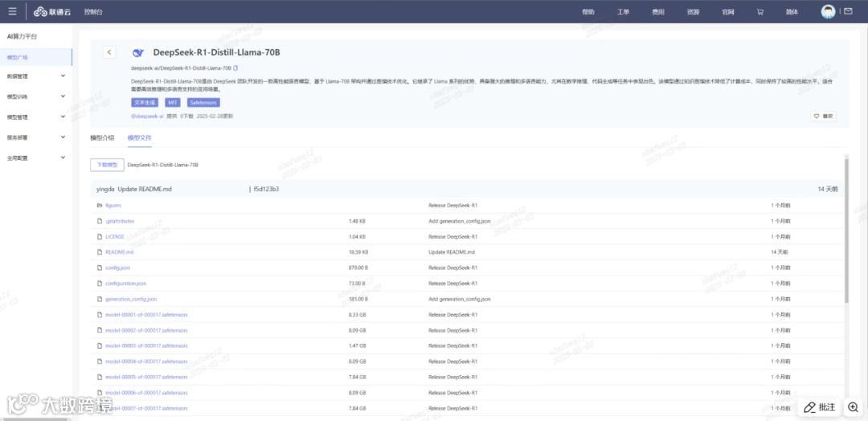Click the file icon beside config.json
This screenshot has width=868, height=421.
click(x=100, y=268)
